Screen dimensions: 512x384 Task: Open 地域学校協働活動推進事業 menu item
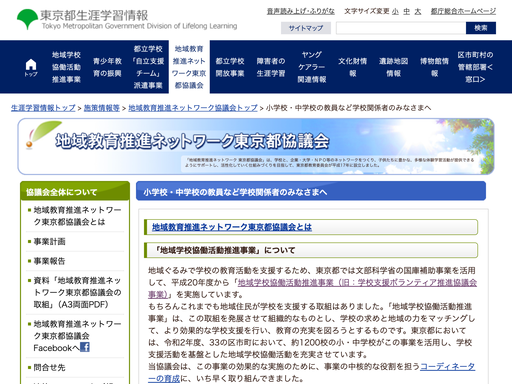click(66, 67)
